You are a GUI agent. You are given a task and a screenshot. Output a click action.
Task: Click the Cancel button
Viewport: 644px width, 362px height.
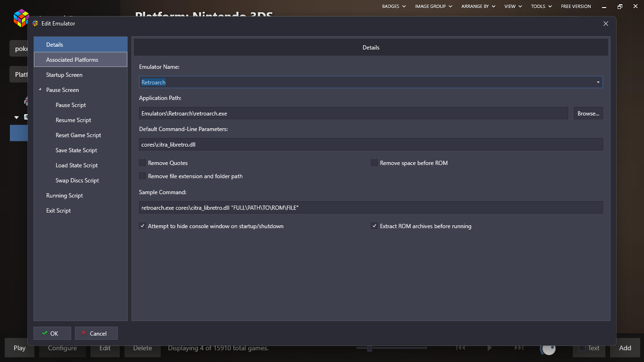pyautogui.click(x=96, y=333)
